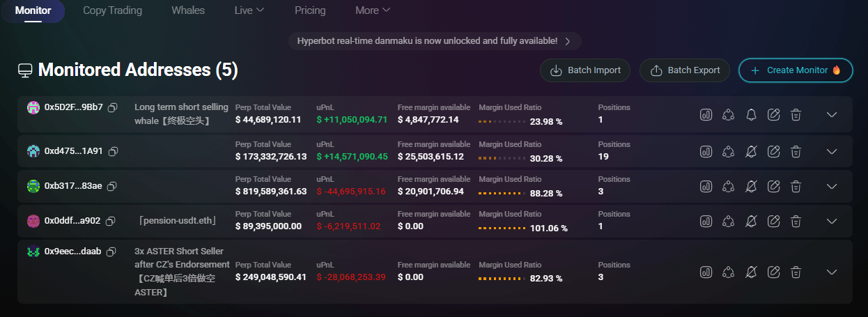This screenshot has width=868, height=317.
Task: Click the Batch Import button
Action: [x=585, y=70]
